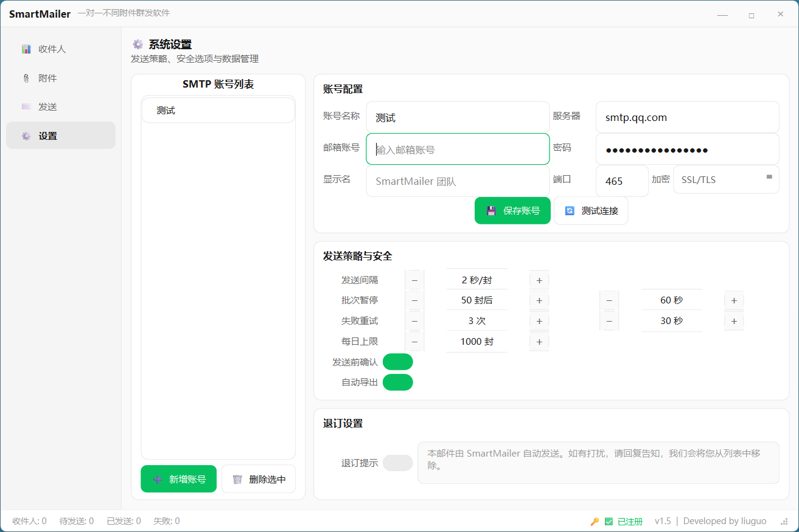This screenshot has width=799, height=532.
Task: Decrease 失败重试 3 次 with minus
Action: tap(414, 321)
